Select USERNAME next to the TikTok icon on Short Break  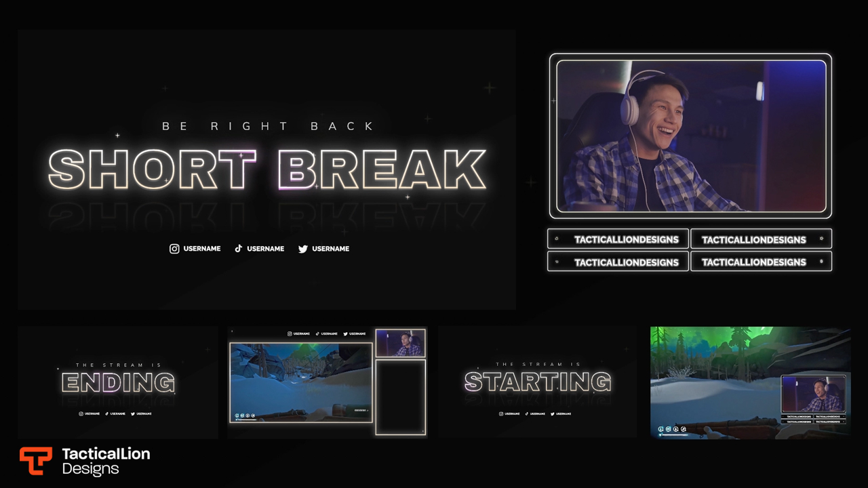pos(265,249)
